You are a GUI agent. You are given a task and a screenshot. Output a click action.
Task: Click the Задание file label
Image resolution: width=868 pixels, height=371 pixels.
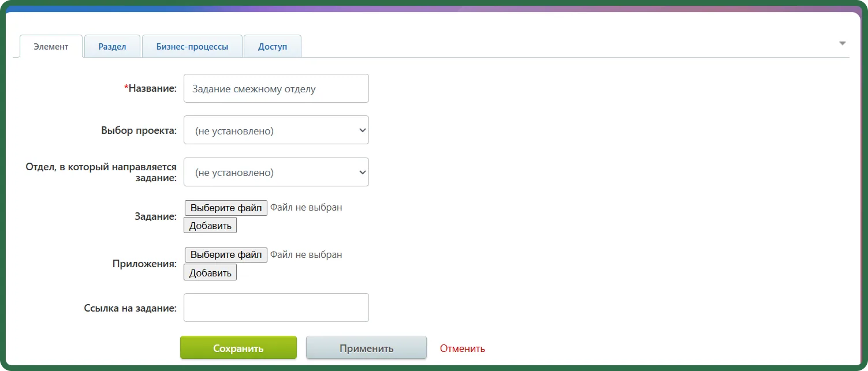[155, 216]
